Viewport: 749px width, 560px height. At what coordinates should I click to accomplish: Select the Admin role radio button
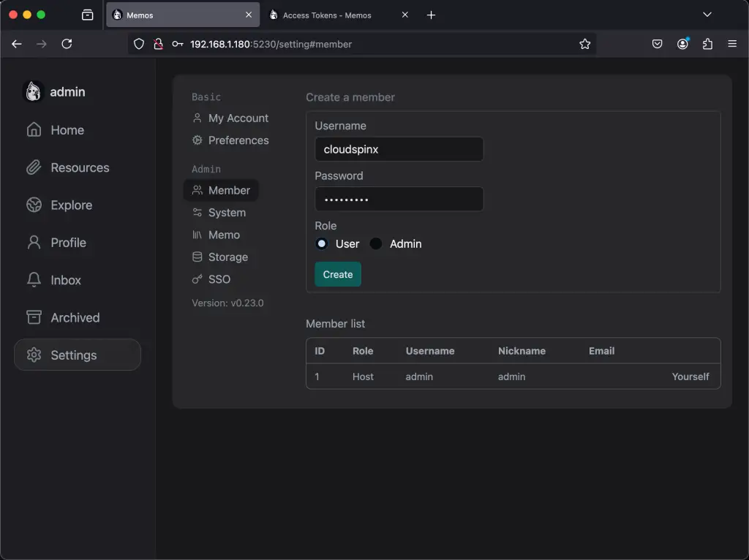[x=375, y=243]
